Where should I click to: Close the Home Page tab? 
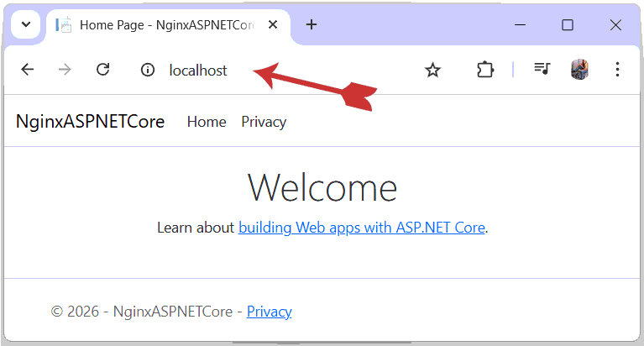pos(273,25)
